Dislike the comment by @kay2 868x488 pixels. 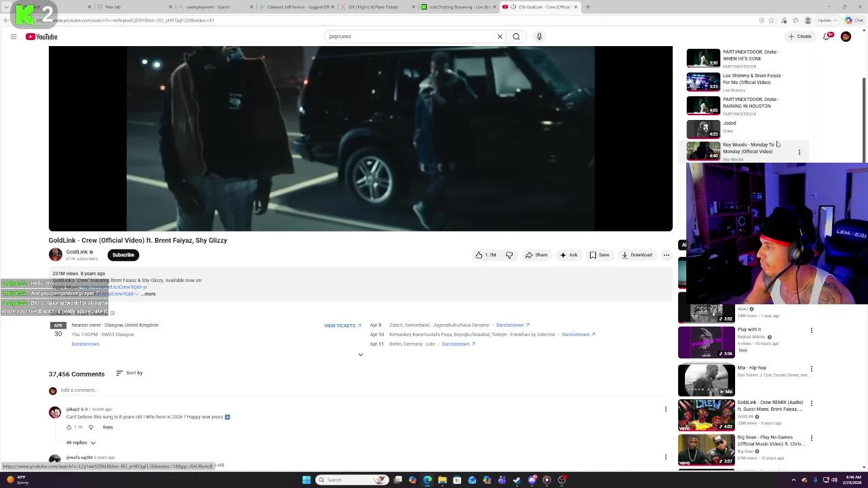pos(91,428)
